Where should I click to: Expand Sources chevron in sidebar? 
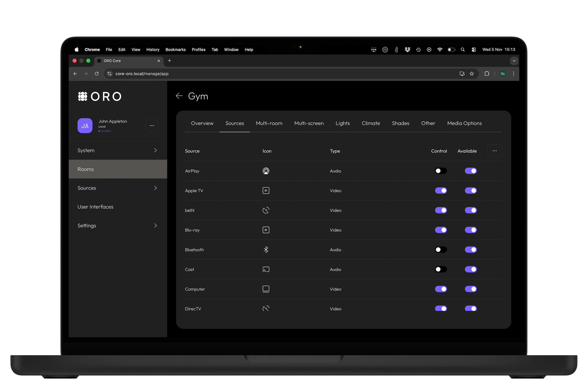click(155, 188)
